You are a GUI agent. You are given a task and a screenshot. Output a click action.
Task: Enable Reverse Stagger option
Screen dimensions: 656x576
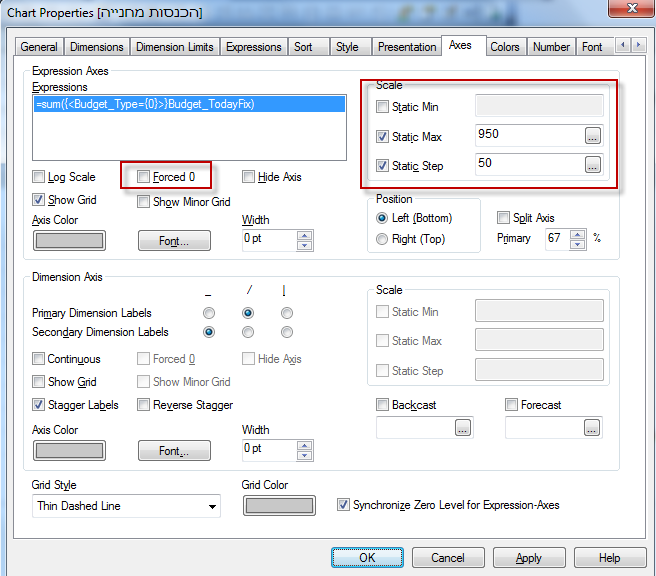point(143,405)
